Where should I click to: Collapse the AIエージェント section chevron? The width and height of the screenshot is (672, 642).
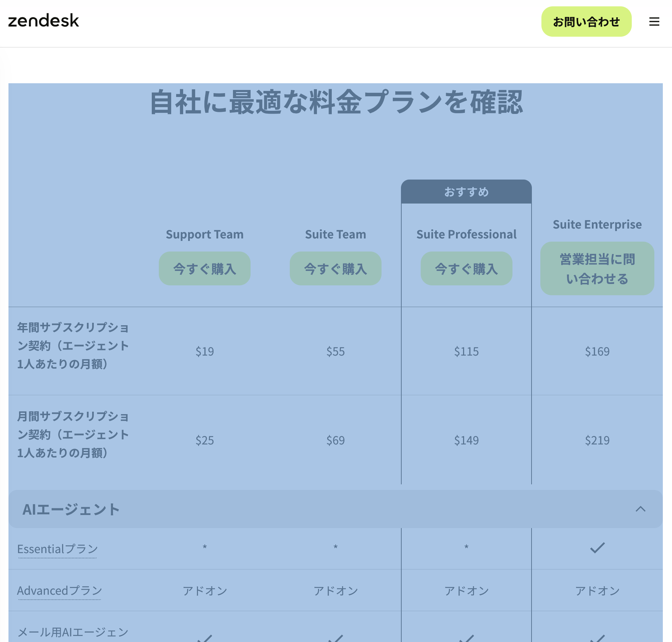click(640, 509)
